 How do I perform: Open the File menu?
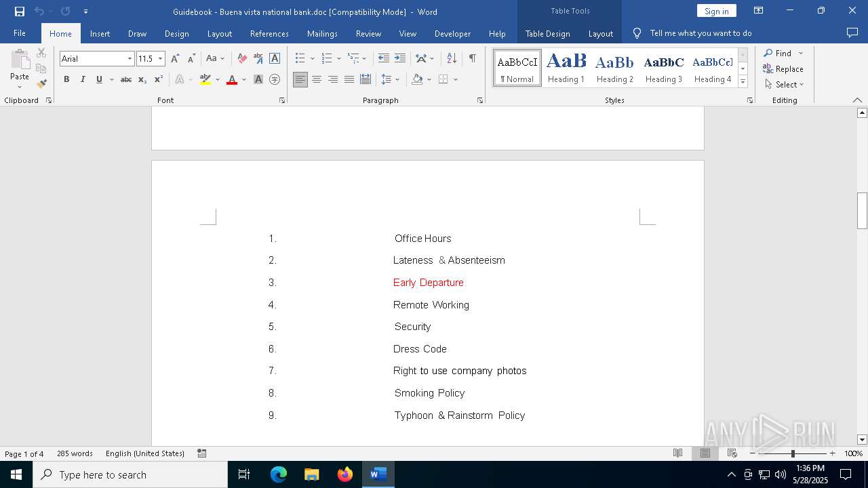[x=20, y=33]
